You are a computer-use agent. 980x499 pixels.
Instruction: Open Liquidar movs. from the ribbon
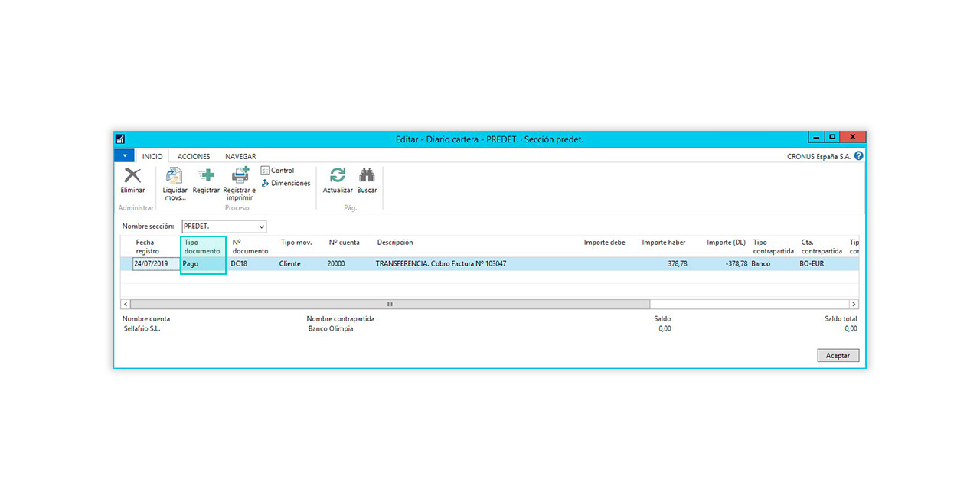point(175,176)
